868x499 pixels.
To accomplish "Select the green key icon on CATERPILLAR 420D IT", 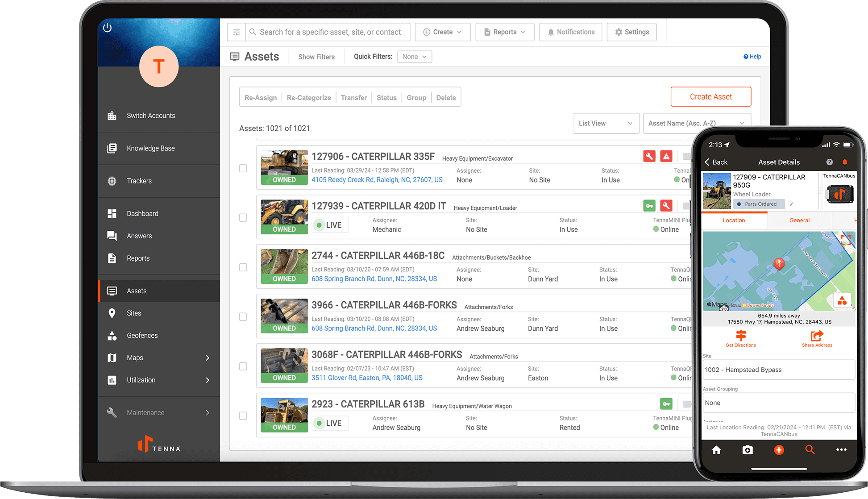I will [x=649, y=206].
